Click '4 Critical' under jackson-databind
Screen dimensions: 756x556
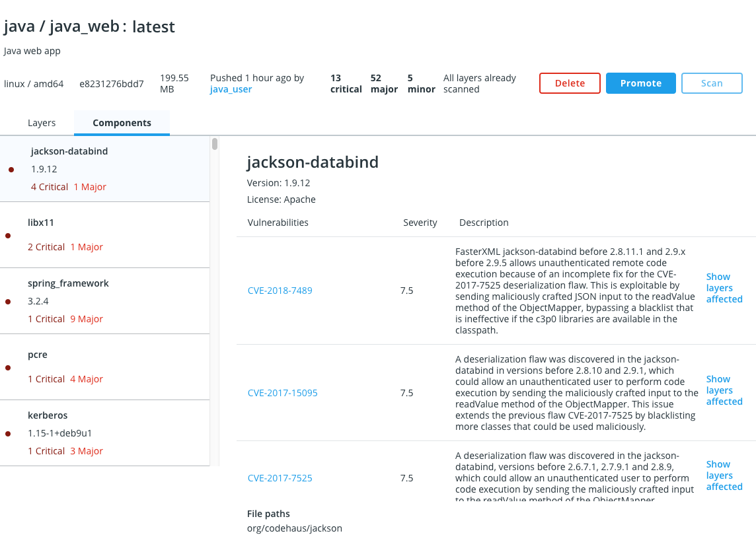[x=49, y=187]
